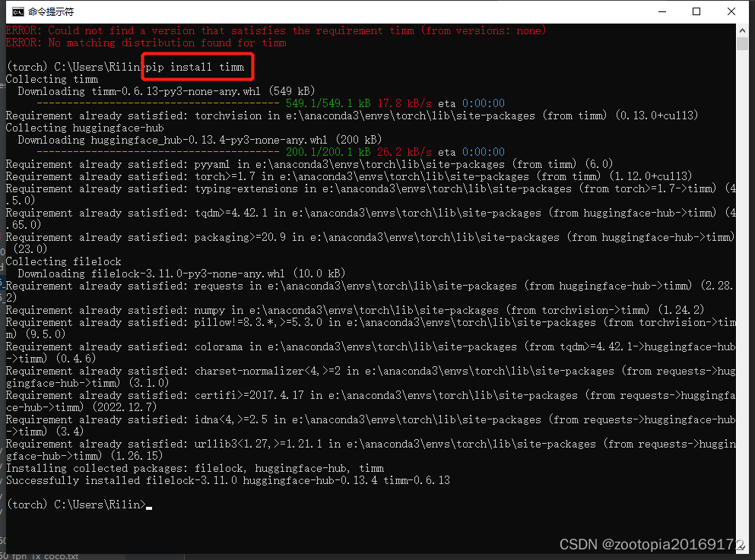Viewport: 755px width, 560px height.
Task: Click the numpy requirement satisfied line
Action: [x=355, y=310]
